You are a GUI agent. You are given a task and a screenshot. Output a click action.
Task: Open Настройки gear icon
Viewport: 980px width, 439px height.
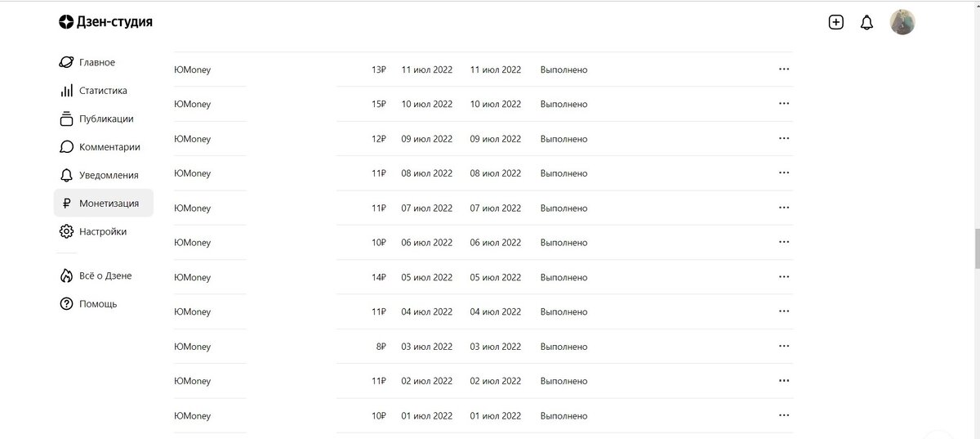click(x=67, y=231)
